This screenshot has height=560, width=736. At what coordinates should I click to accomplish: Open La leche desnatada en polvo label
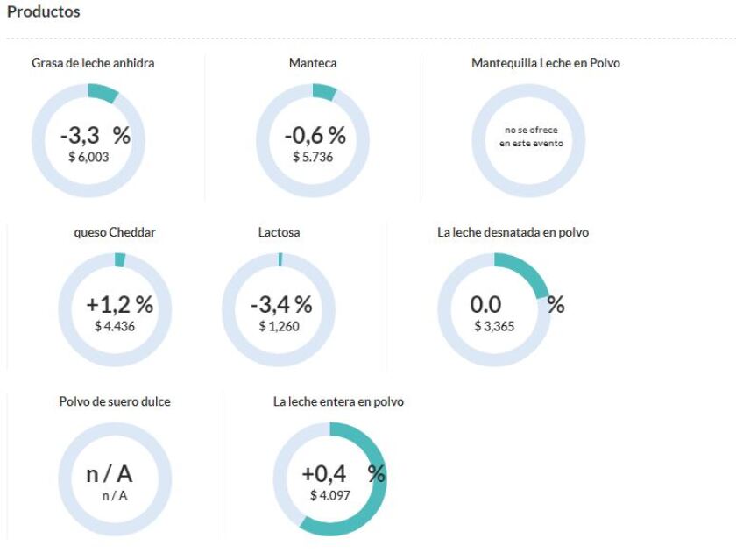click(x=513, y=232)
